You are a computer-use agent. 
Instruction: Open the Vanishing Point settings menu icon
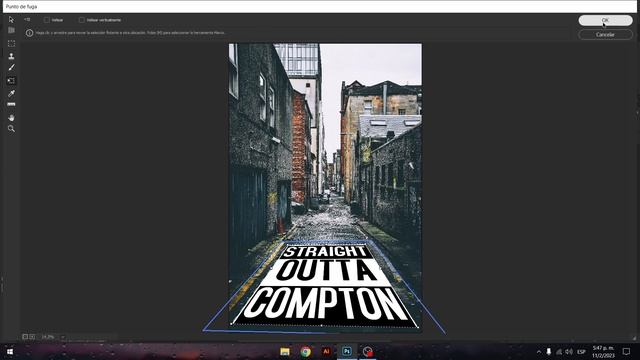tap(27, 20)
